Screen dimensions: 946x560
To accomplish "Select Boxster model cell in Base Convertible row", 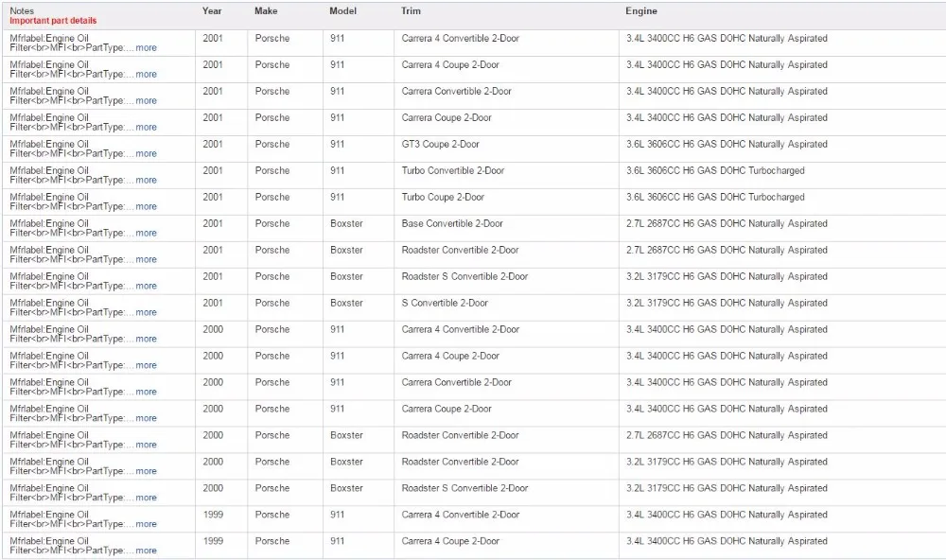I will [x=346, y=224].
